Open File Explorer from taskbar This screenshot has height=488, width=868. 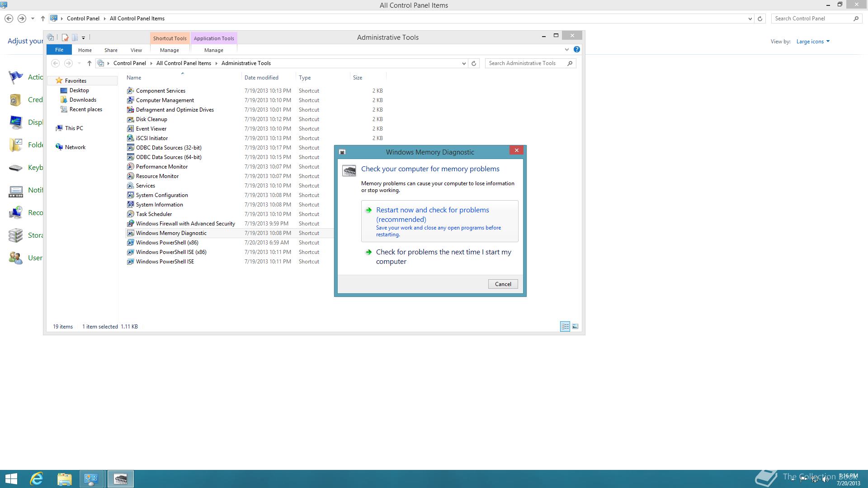click(64, 479)
